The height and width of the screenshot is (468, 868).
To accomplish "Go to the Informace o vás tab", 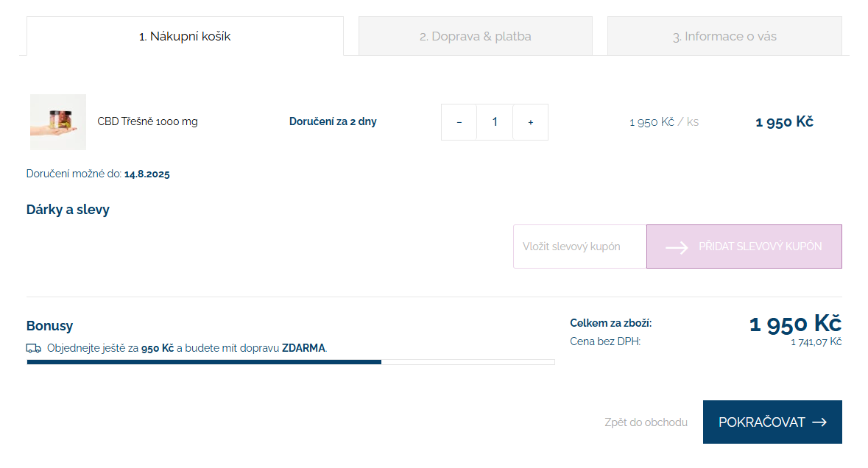I will pyautogui.click(x=724, y=36).
